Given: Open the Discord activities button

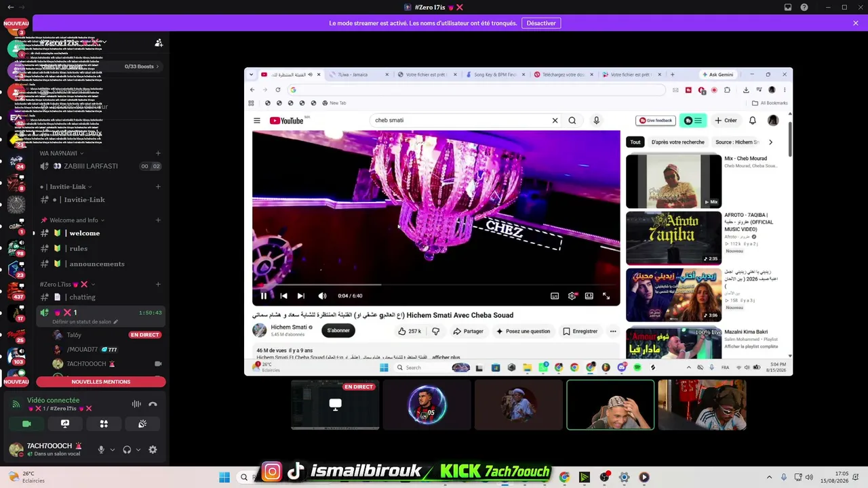Looking at the screenshot, I should (x=104, y=424).
